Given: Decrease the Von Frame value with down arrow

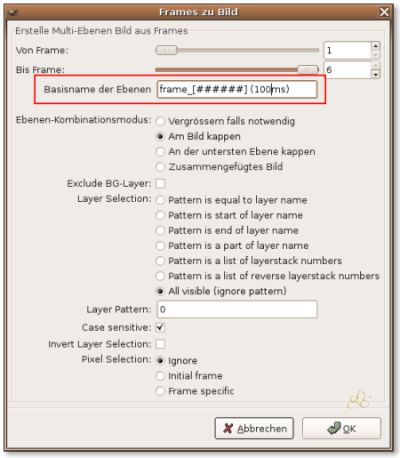Looking at the screenshot, I should click(x=376, y=55).
